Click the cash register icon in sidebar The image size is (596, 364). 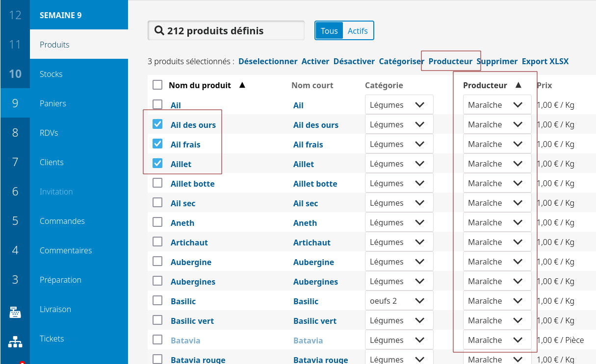click(x=15, y=312)
